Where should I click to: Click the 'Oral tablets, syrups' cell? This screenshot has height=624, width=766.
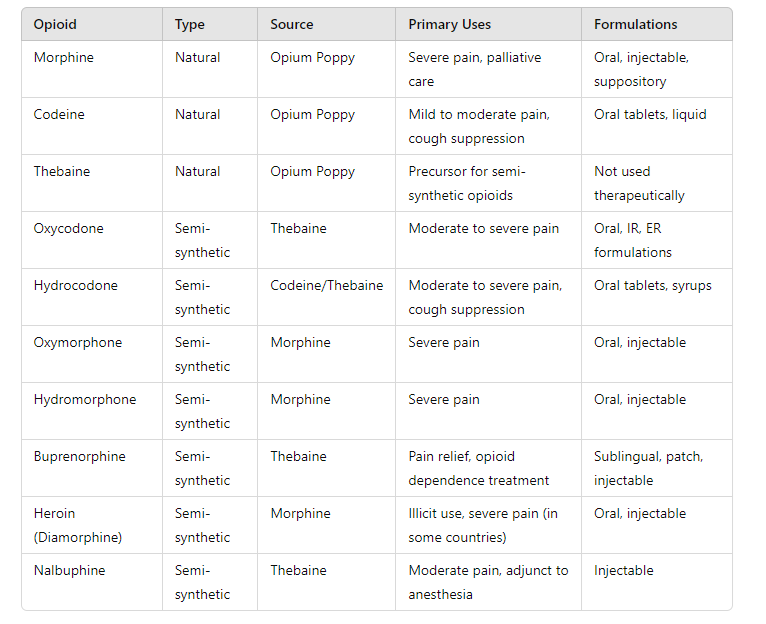coord(652,285)
